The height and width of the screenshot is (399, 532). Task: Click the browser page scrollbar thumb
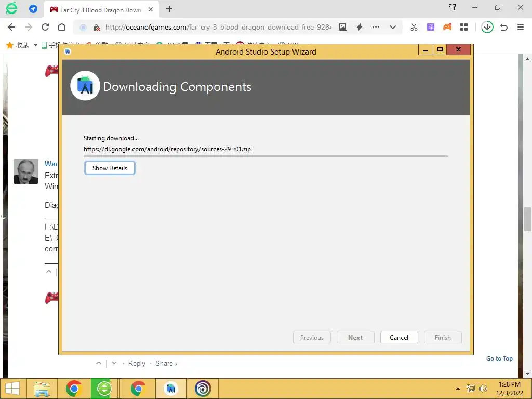(527, 219)
